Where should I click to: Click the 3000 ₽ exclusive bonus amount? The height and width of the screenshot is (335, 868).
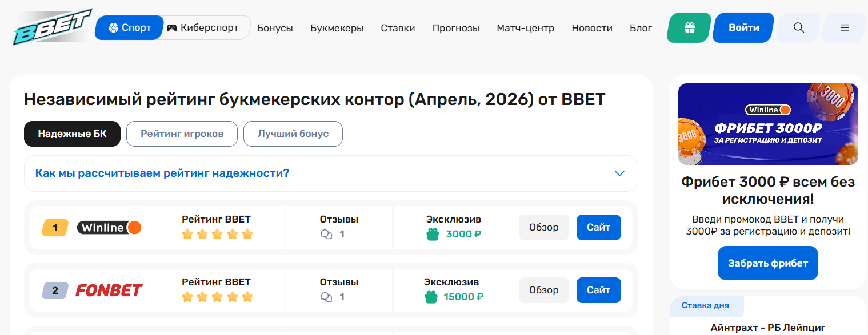(463, 234)
